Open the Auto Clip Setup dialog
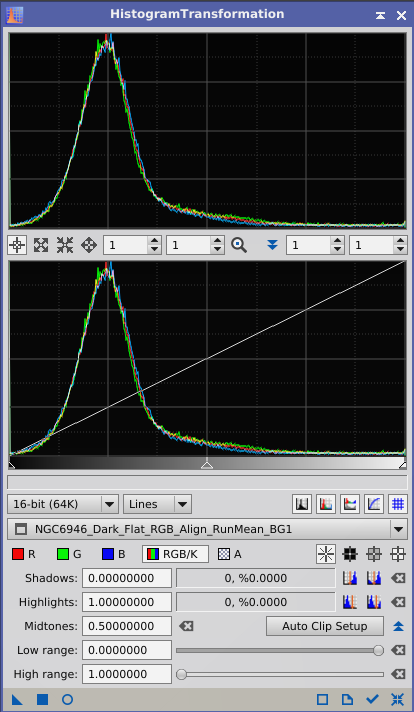The width and height of the screenshot is (414, 712). (x=325, y=626)
